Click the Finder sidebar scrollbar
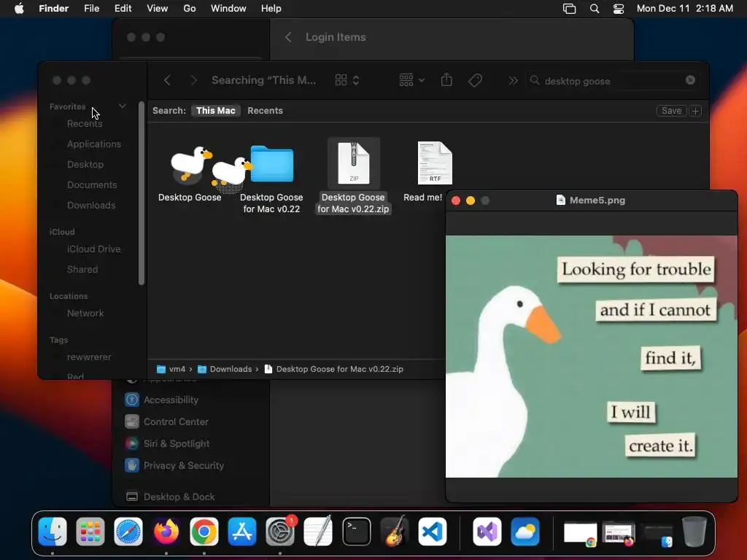This screenshot has width=747, height=560. click(141, 192)
